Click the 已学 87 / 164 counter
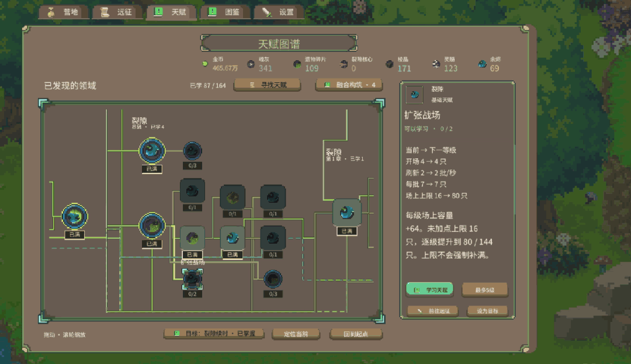The image size is (631, 364). [x=207, y=85]
